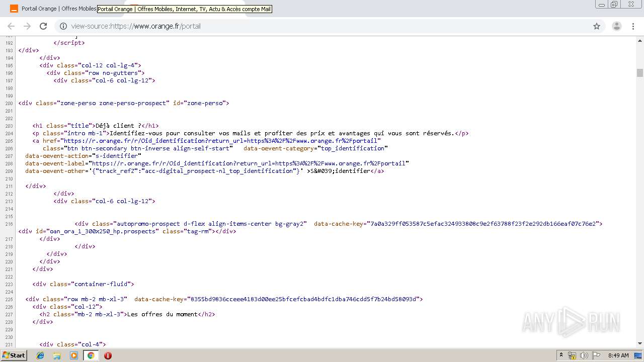
Task: Open the network status tray icon
Action: pyautogui.click(x=572, y=355)
